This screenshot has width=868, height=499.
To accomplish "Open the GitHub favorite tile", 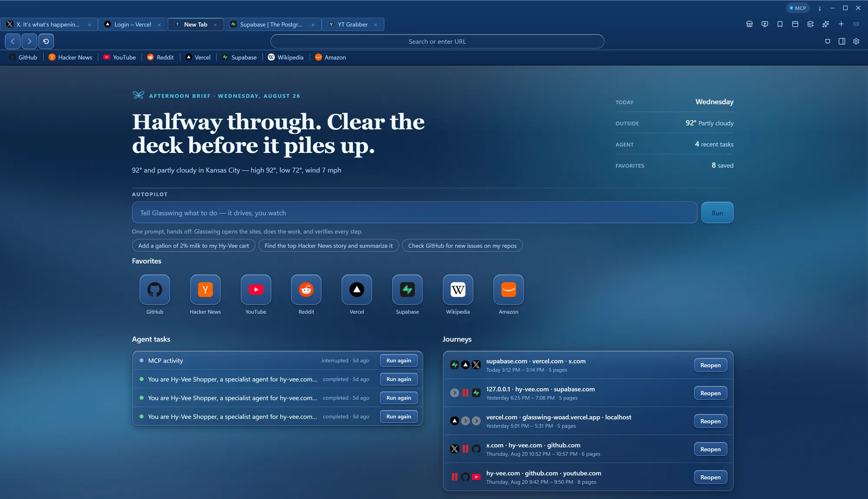I will pos(155,290).
